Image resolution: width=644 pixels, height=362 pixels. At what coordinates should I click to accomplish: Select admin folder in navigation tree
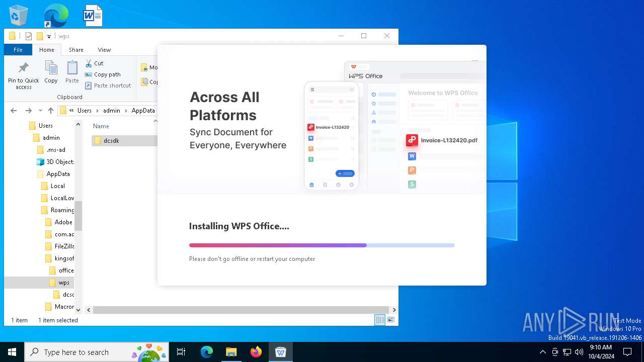pyautogui.click(x=51, y=138)
